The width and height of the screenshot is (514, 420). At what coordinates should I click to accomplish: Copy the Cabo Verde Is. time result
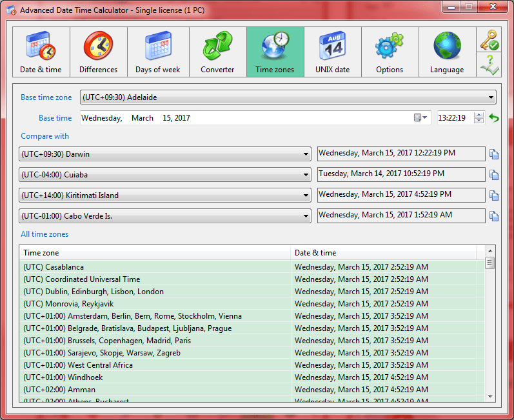493,216
